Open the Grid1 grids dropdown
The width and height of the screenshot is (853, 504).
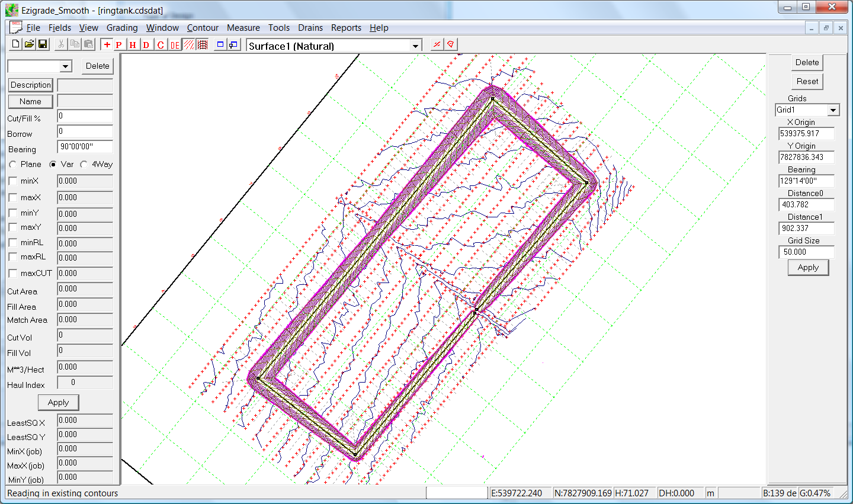pyautogui.click(x=833, y=110)
